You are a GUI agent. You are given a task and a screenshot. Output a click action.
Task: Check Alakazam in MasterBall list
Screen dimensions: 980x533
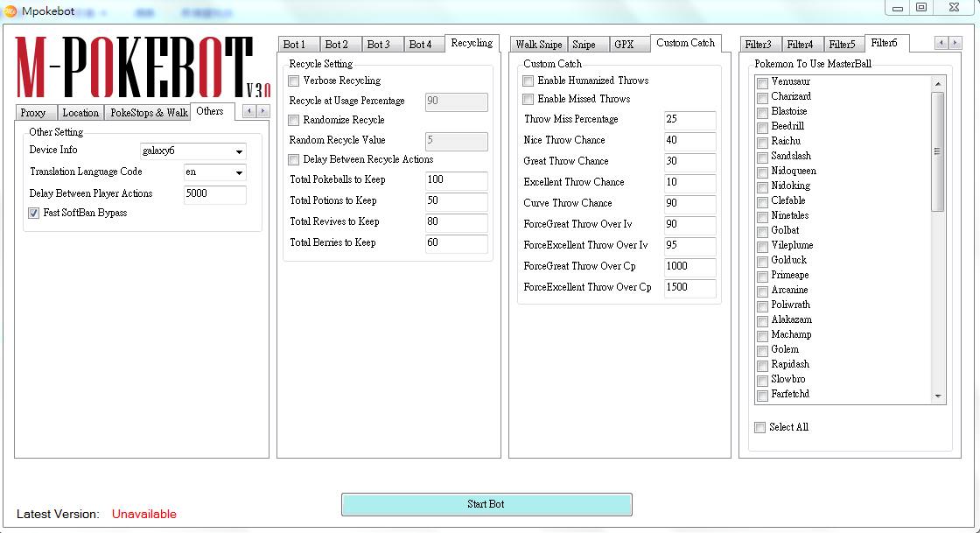click(762, 321)
